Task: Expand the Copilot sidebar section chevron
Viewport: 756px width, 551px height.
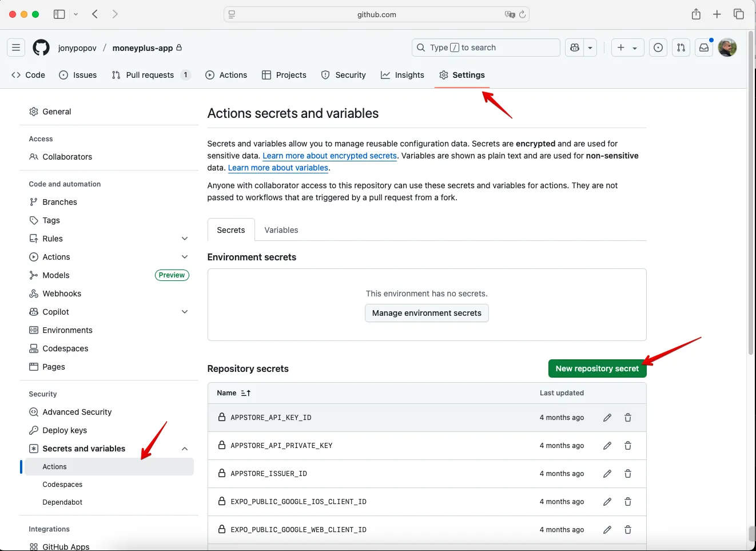Action: (185, 312)
